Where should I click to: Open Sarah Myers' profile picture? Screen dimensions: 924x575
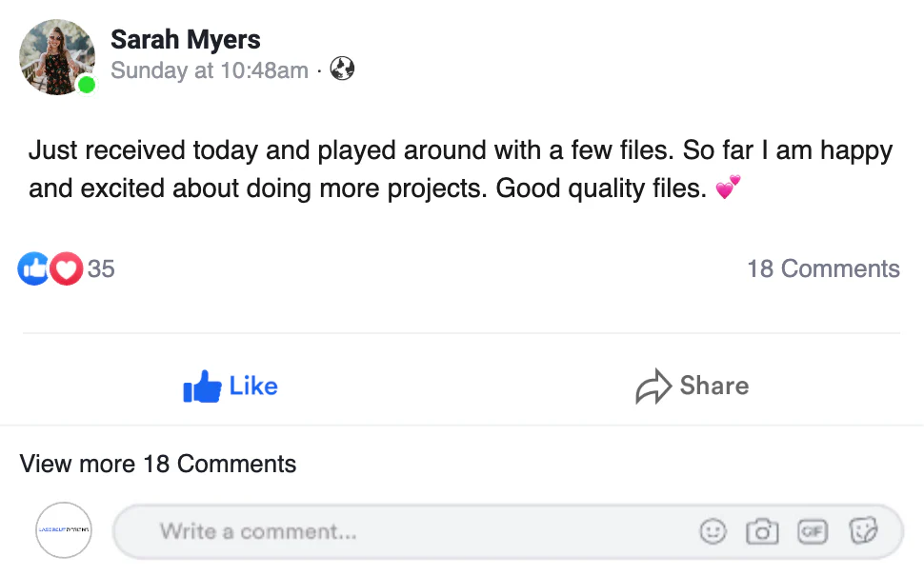(56, 56)
